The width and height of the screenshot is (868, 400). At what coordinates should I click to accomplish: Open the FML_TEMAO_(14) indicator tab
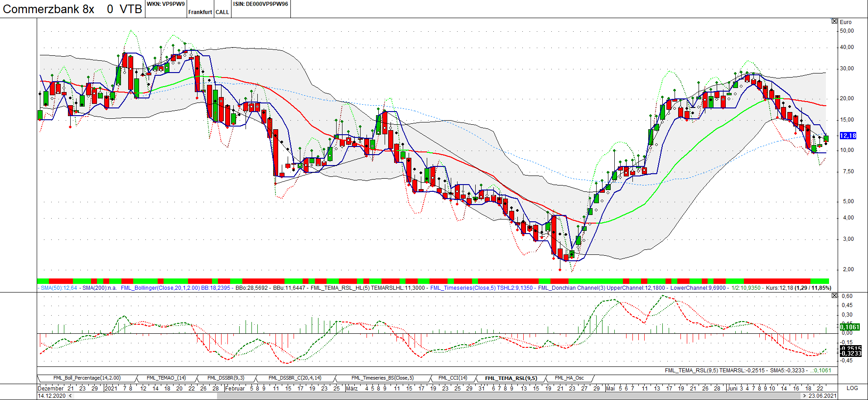coord(166,378)
